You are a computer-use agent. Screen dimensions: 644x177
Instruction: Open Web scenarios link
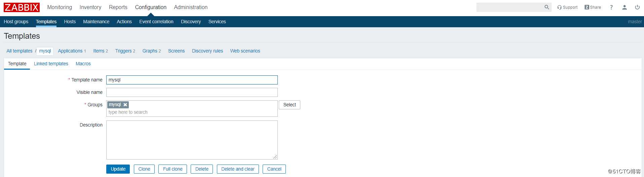click(x=245, y=51)
